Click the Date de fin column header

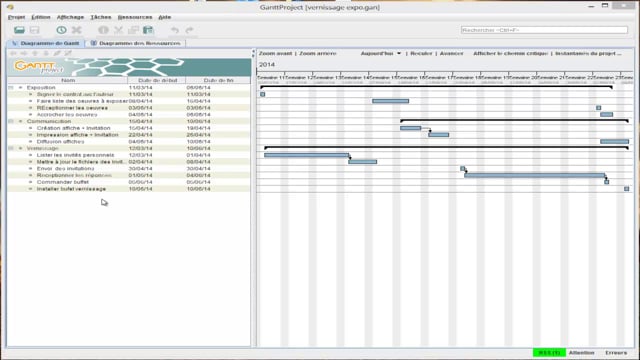coord(218,80)
